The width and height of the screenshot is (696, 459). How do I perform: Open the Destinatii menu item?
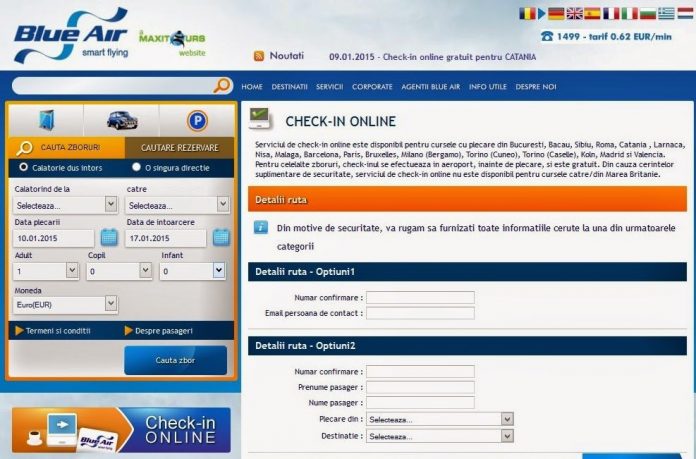[x=289, y=87]
